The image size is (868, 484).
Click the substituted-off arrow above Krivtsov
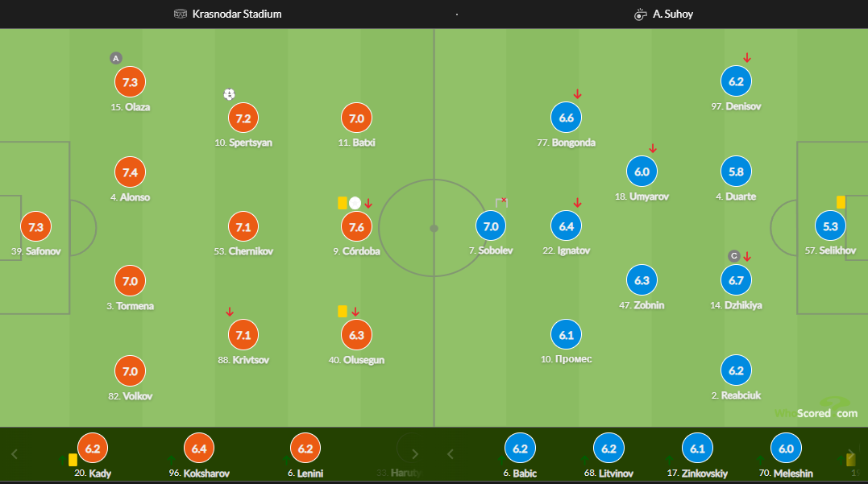[x=230, y=312]
